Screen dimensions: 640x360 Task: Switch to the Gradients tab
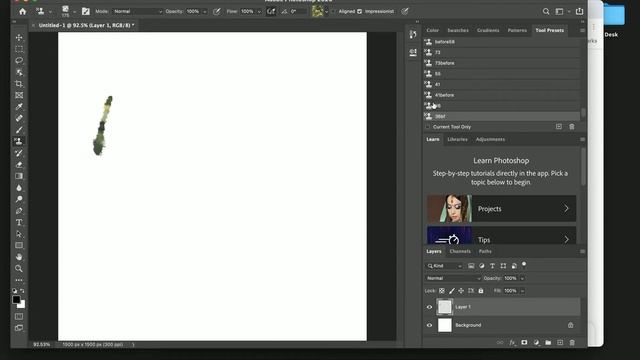click(x=488, y=30)
